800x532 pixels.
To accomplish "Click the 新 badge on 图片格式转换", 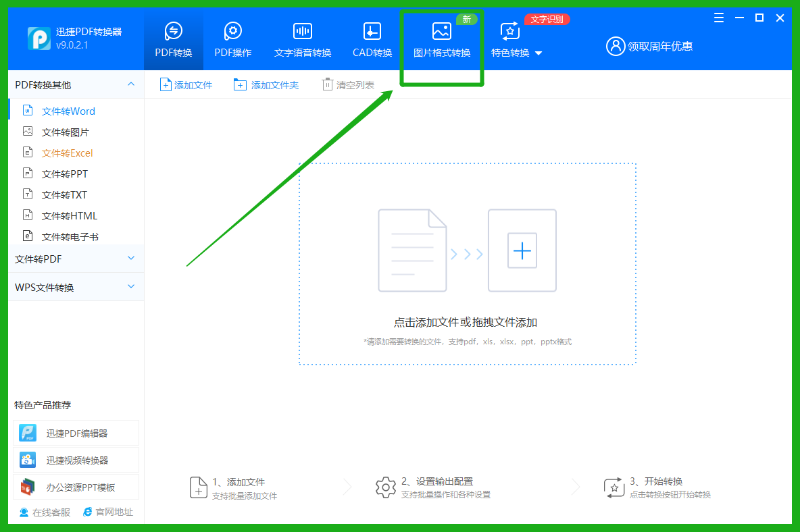I will (467, 20).
